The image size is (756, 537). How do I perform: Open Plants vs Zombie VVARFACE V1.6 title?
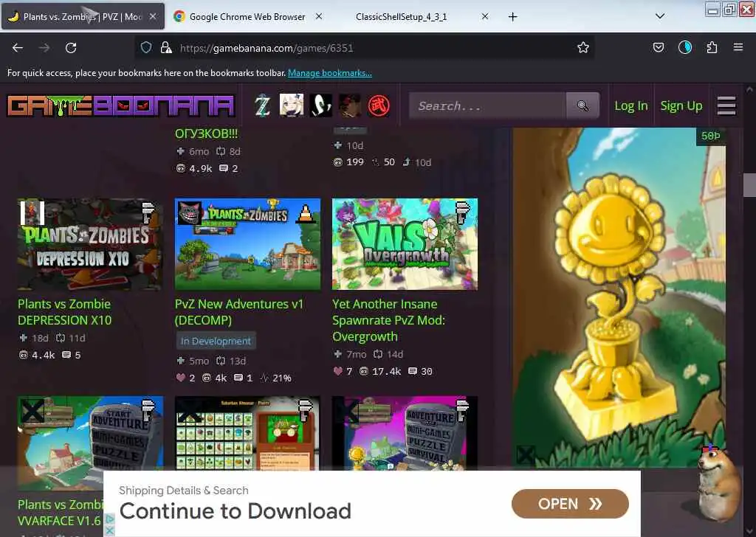pyautogui.click(x=60, y=513)
